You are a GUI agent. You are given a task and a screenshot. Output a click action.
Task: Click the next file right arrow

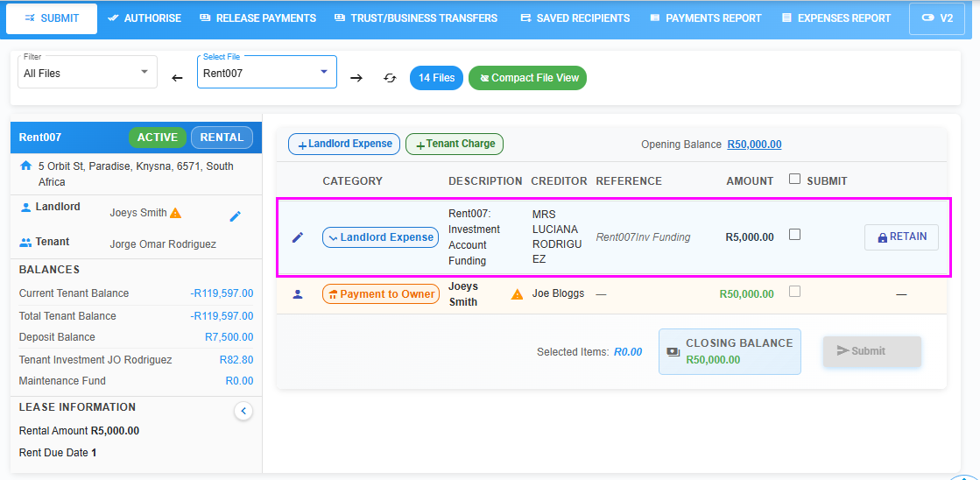(x=356, y=78)
